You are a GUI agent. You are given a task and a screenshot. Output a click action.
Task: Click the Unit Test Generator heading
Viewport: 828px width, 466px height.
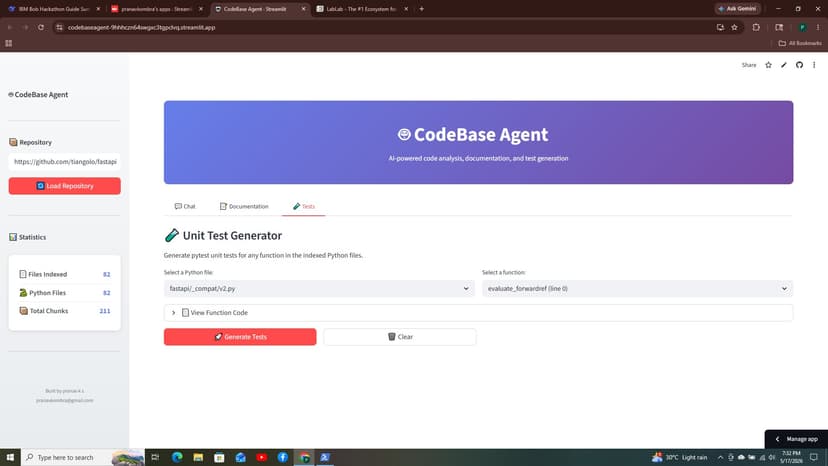click(223, 236)
